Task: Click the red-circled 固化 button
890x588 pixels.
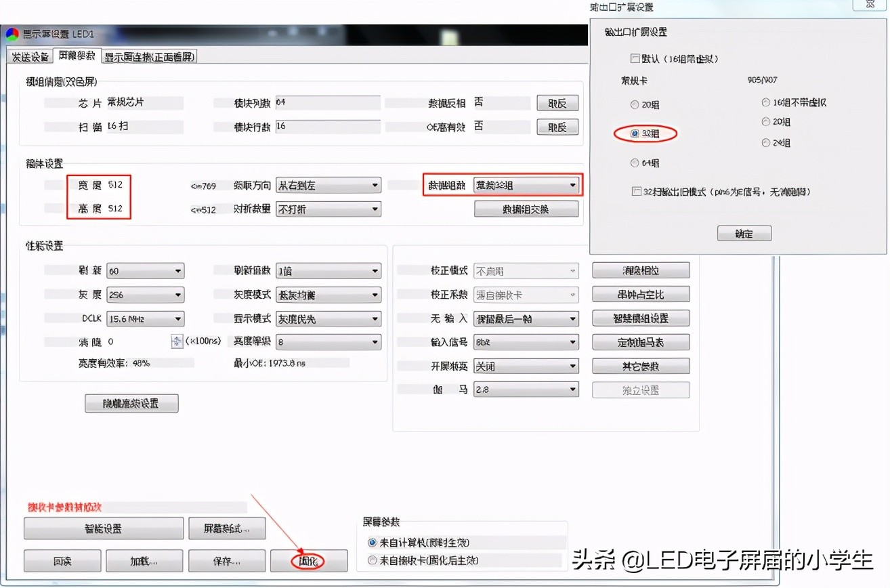Action: click(309, 561)
